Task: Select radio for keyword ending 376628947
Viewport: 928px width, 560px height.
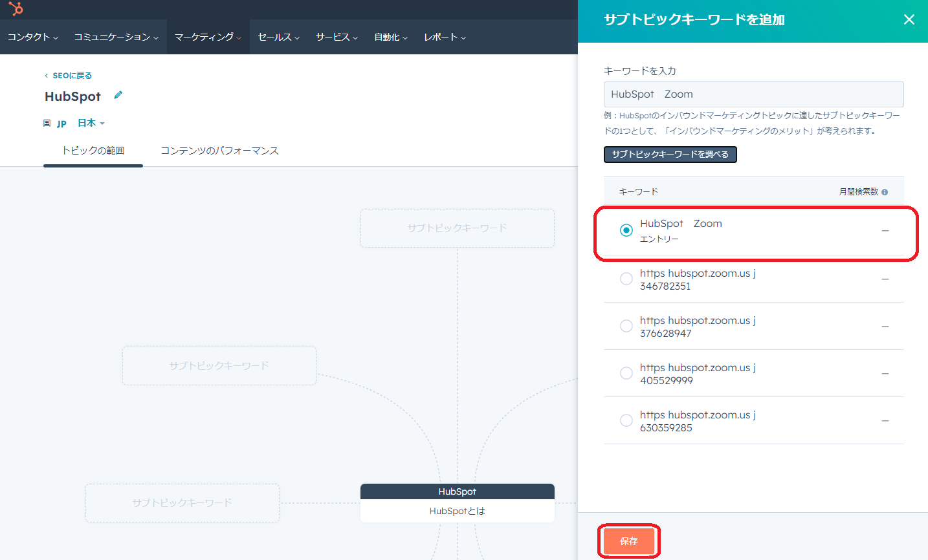Action: (x=626, y=326)
